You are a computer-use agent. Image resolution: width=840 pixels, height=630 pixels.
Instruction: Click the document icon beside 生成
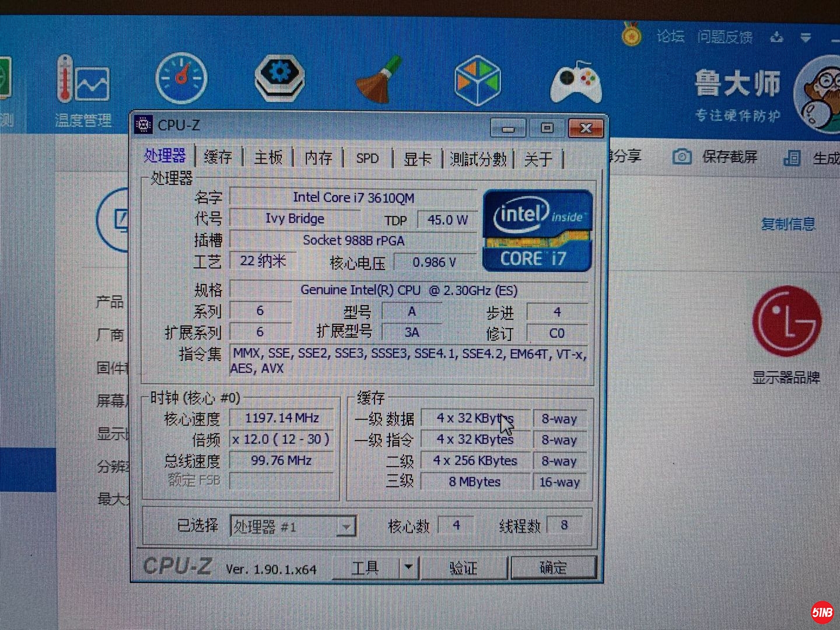[792, 157]
